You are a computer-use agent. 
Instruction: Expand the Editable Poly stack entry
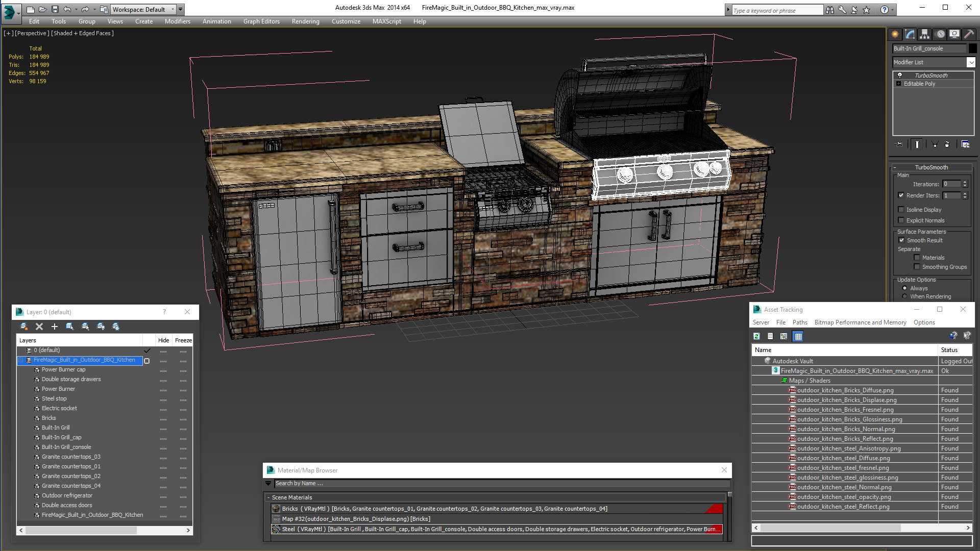898,84
